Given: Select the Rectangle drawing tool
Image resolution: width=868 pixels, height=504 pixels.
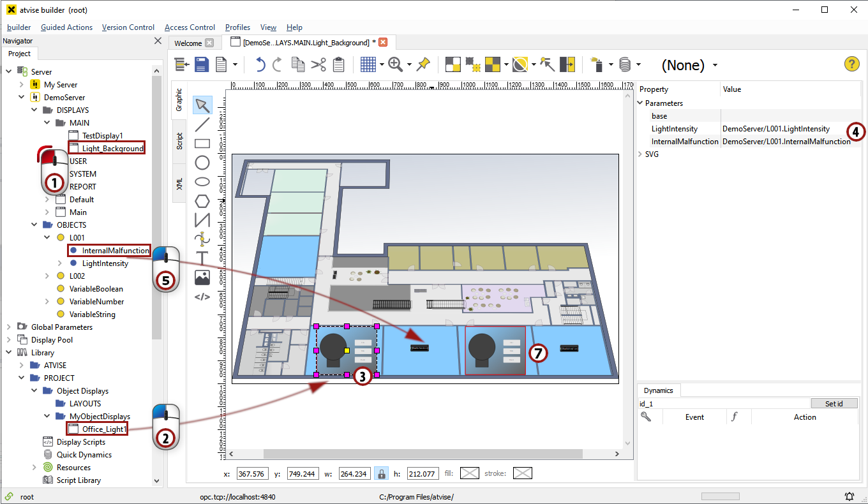Looking at the screenshot, I should tap(202, 144).
